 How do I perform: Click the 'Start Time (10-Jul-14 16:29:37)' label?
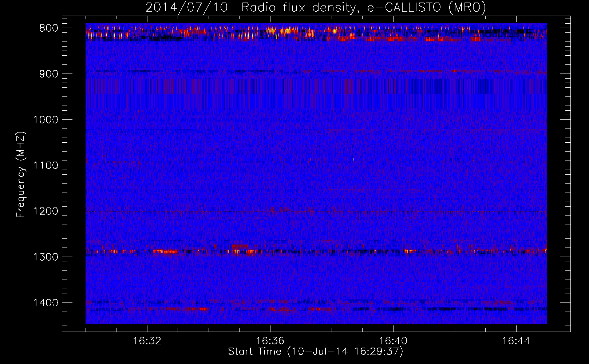coord(316,352)
